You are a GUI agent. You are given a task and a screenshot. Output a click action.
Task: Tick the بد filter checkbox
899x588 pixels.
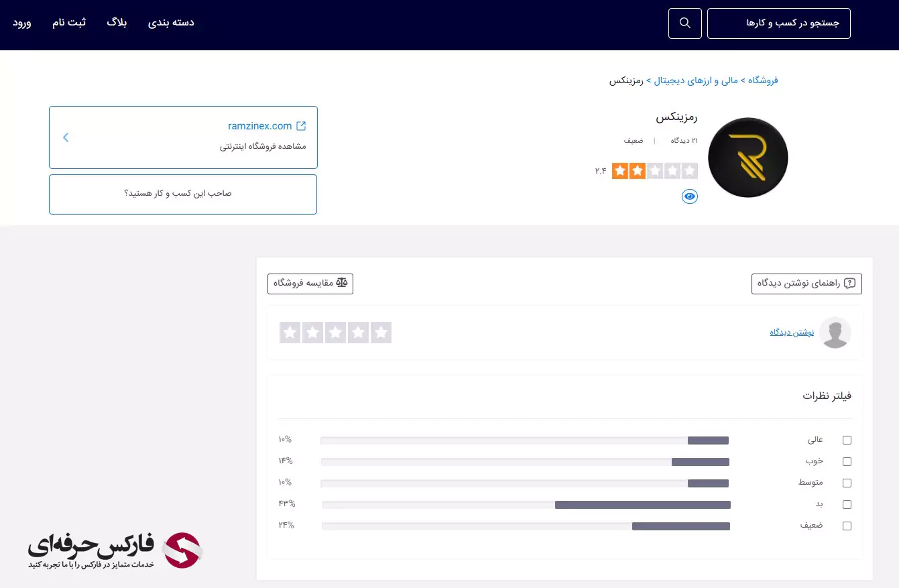coord(847,505)
